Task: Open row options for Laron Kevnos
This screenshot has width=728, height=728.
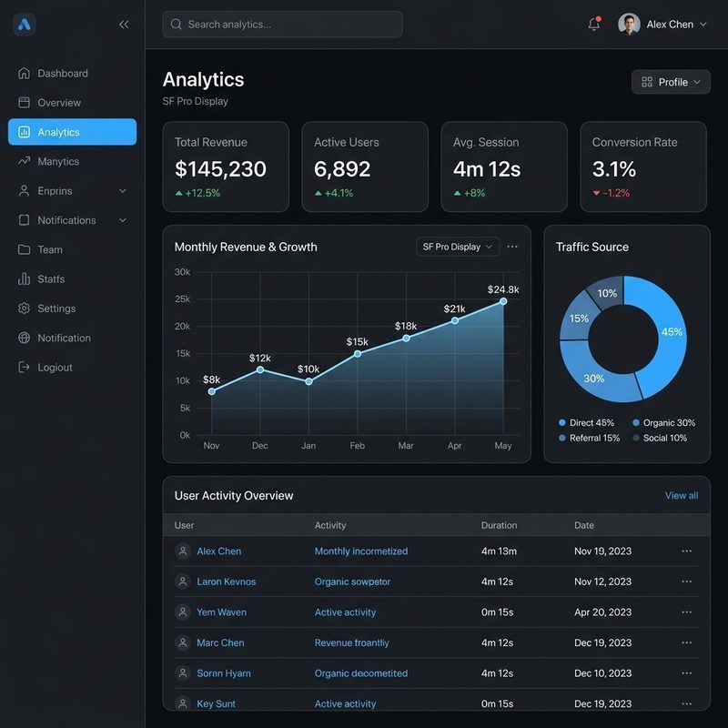Action: 687,581
